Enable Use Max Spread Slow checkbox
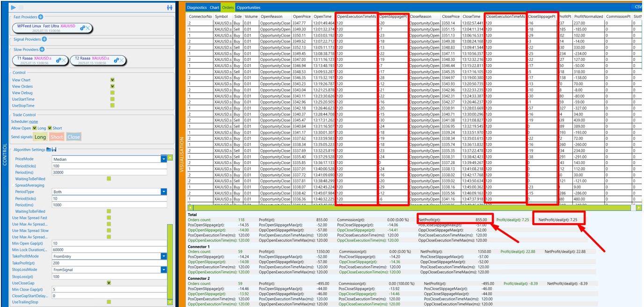644x307 pixels. click(109, 231)
